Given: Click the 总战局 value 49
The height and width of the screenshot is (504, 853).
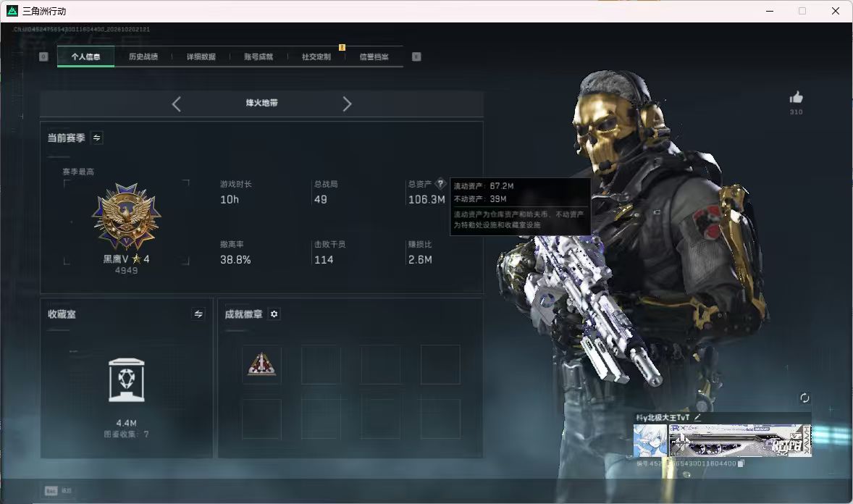Looking at the screenshot, I should 321,200.
